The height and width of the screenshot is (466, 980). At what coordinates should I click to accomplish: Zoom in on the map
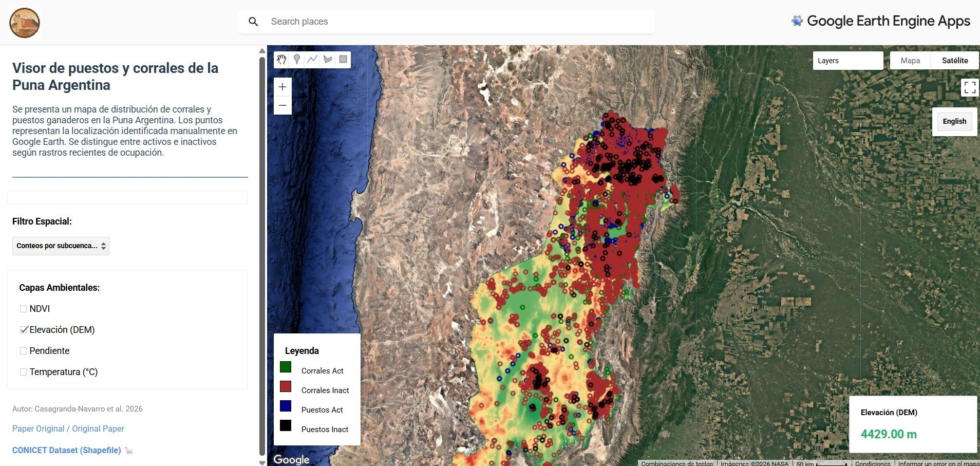tap(282, 87)
